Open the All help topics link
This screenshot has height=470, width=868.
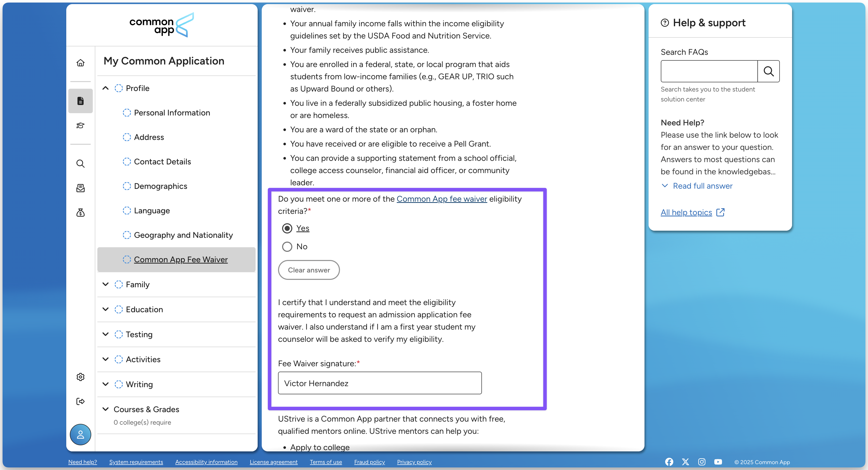click(x=686, y=212)
